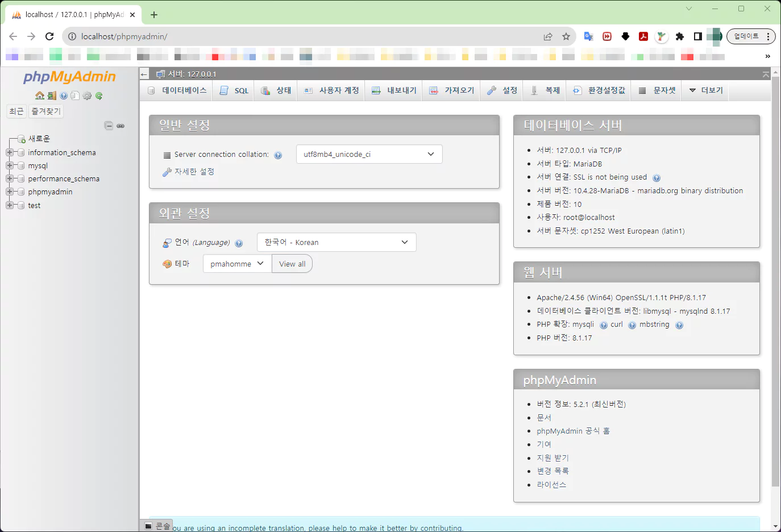
Task: Click help icon next to Server connection collation
Action: (278, 155)
